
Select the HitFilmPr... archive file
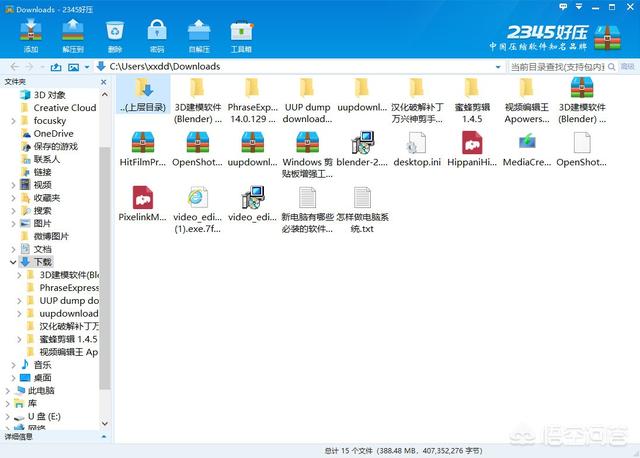pos(143,149)
